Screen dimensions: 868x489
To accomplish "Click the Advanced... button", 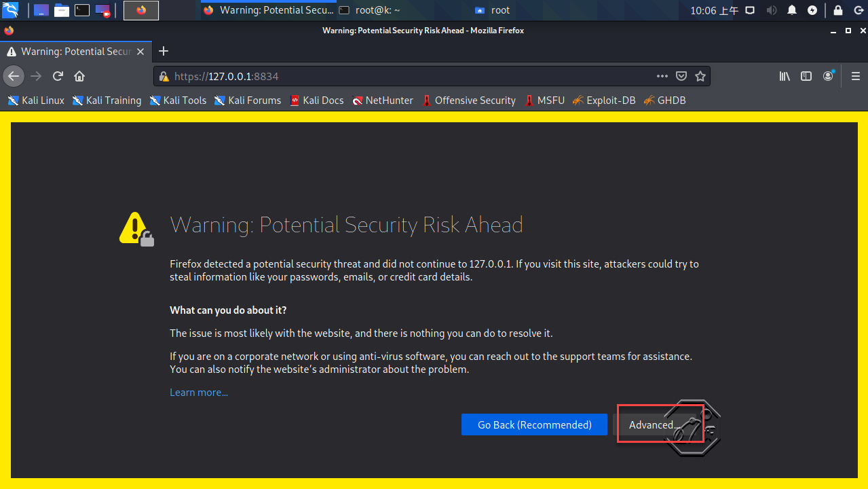I will tap(654, 424).
